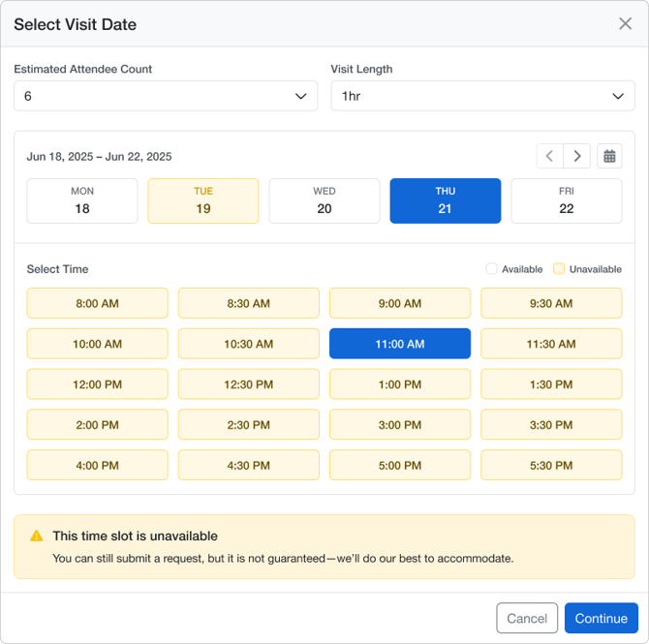This screenshot has height=644, width=649.
Task: Deselect the highlighted 11:00 AM slot
Action: [400, 344]
